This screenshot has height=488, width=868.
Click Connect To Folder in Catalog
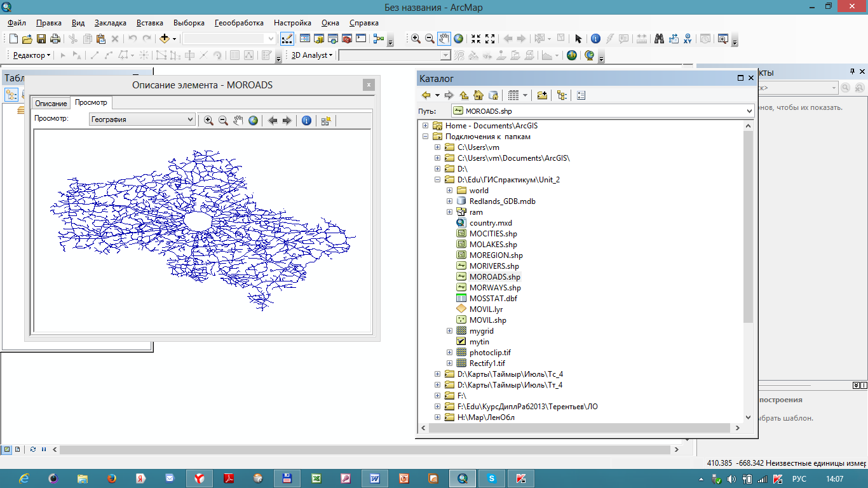click(x=541, y=95)
